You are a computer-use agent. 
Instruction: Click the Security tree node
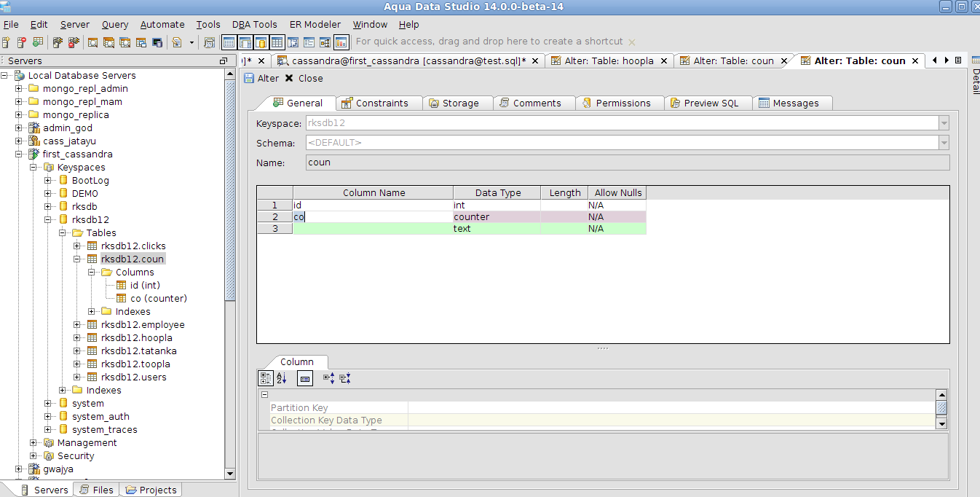pos(76,456)
